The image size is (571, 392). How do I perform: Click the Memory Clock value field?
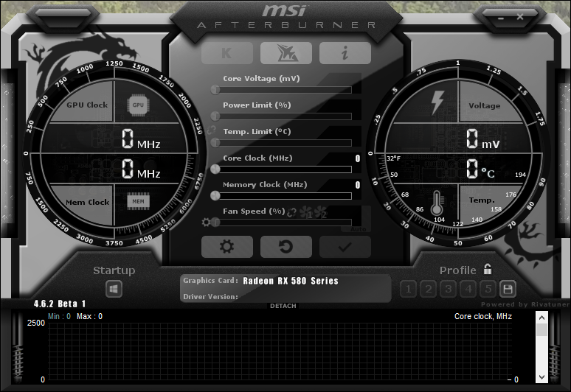358,185
